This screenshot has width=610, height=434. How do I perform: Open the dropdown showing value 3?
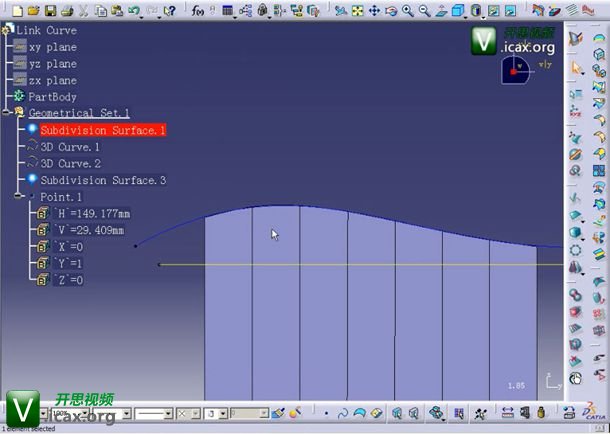pos(223,413)
